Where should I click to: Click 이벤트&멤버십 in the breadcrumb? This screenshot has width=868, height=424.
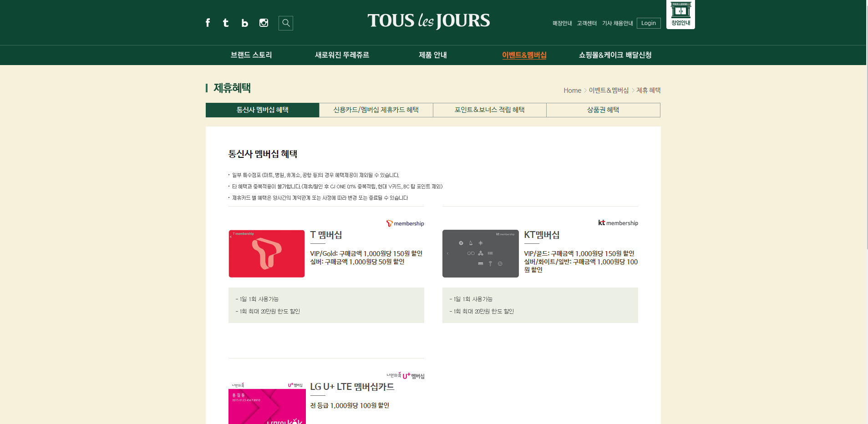coord(609,91)
